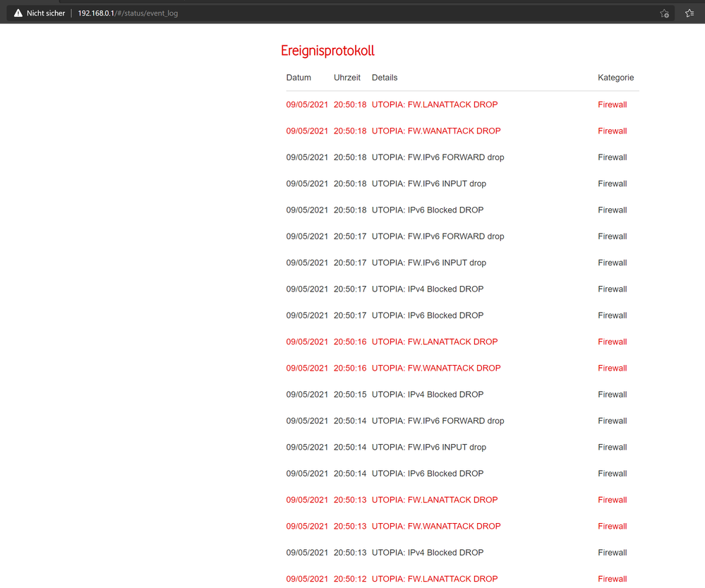Click the Firewall category of the last visible row
Viewport: 705px width, 588px height.
click(612, 579)
